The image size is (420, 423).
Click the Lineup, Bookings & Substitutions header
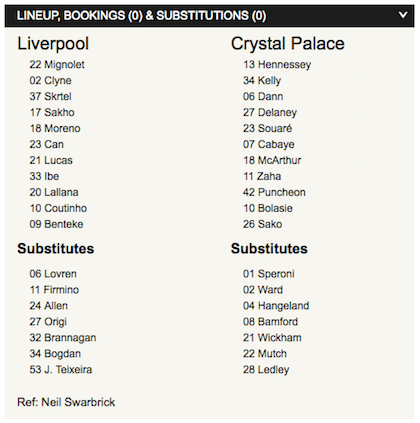[x=209, y=16]
